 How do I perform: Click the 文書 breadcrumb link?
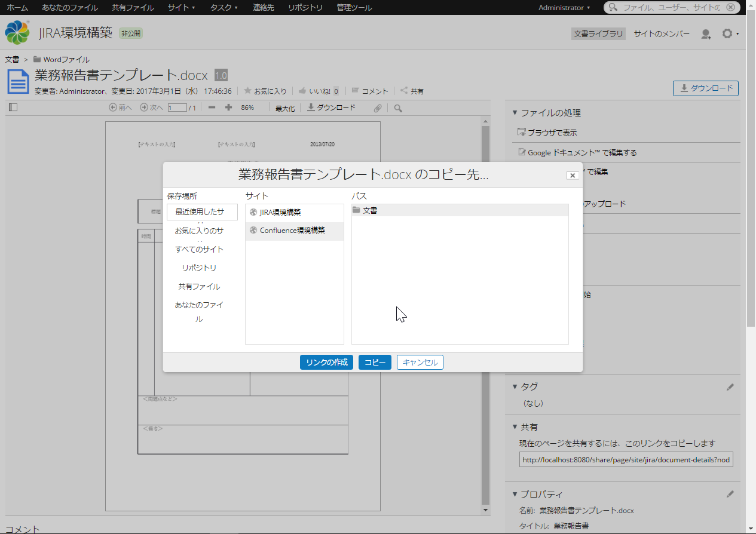[x=12, y=59]
